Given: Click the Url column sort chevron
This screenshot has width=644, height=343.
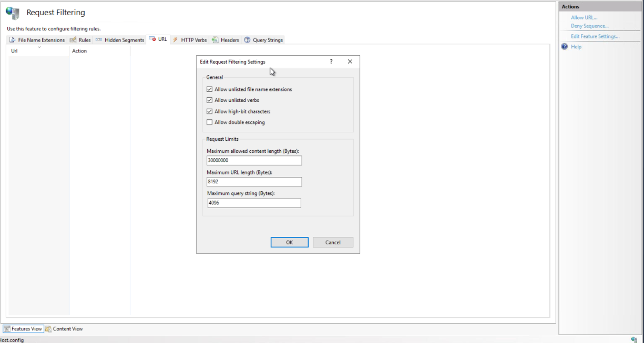Looking at the screenshot, I should (x=39, y=47).
